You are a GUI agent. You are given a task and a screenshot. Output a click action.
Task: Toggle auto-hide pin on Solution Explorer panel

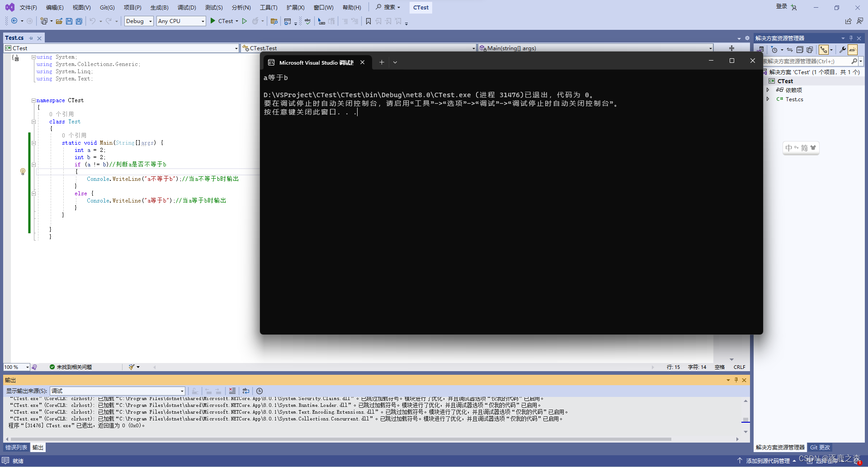coord(851,38)
